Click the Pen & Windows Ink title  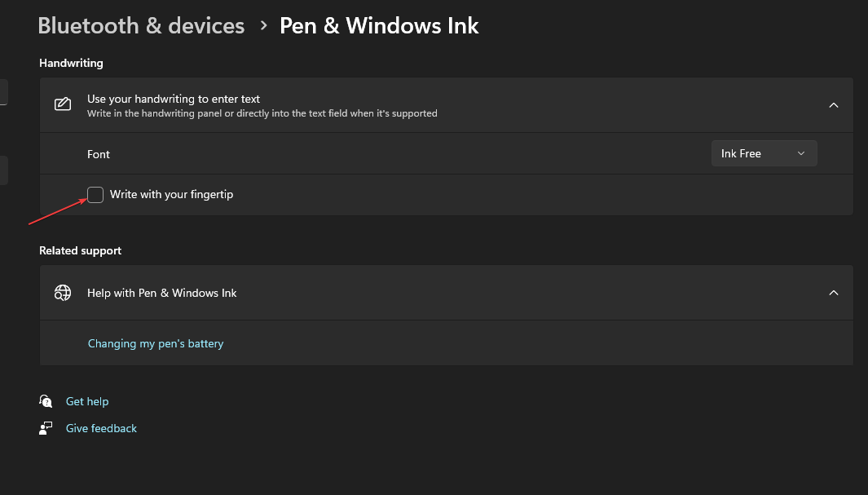(x=379, y=25)
